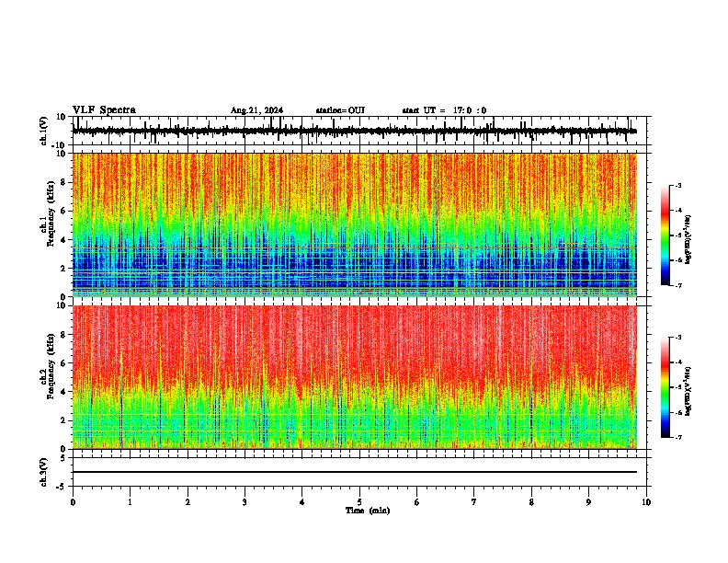Click the '-5' tick on ch.3(V) axis
The height and width of the screenshot is (563, 728).
(x=63, y=487)
